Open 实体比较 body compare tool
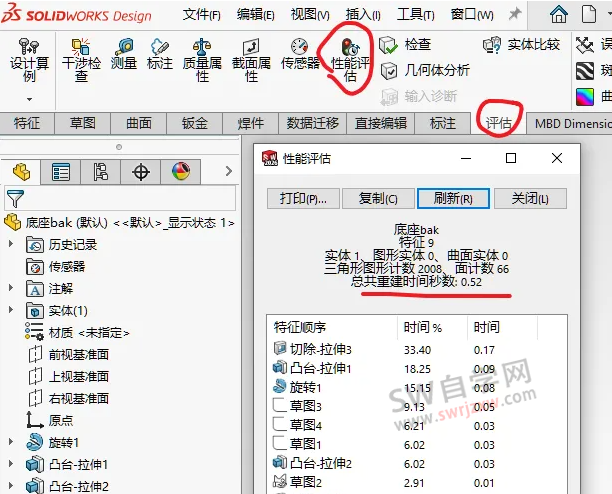 (521, 45)
